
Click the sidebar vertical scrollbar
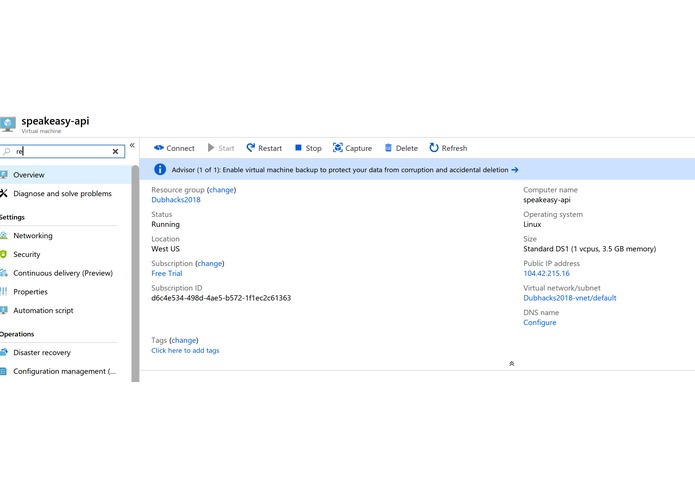[135, 273]
